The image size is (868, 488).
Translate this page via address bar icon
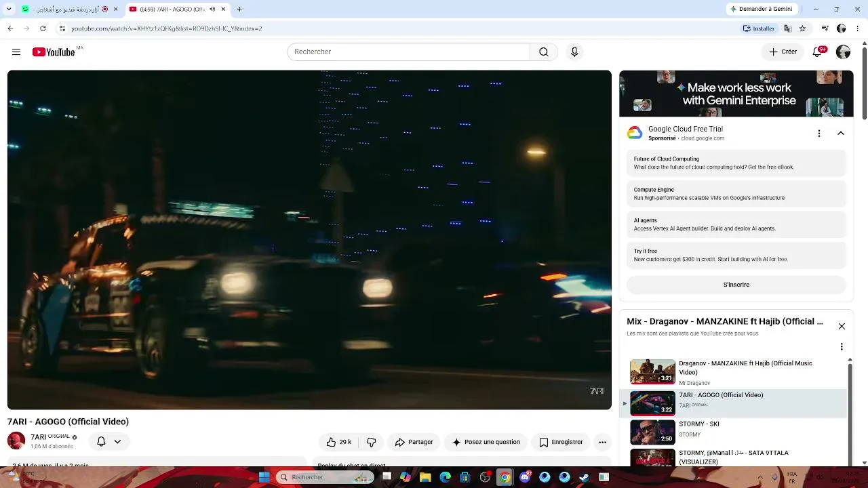tap(787, 28)
